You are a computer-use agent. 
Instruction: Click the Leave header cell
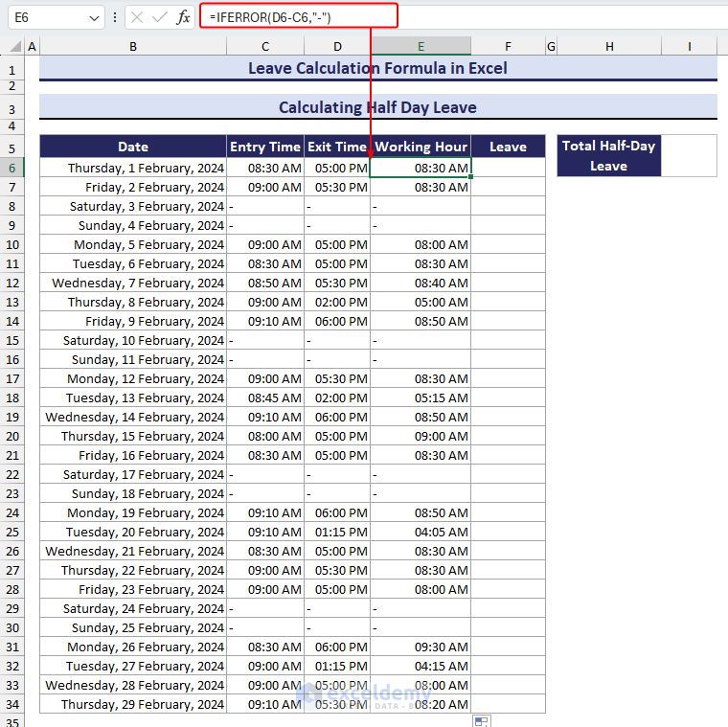(508, 147)
